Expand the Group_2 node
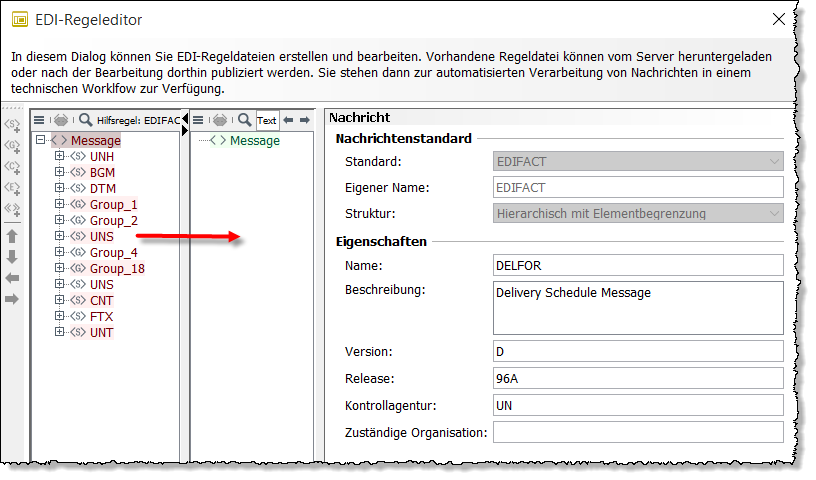Image resolution: width=816 pixels, height=480 pixels. [x=59, y=220]
